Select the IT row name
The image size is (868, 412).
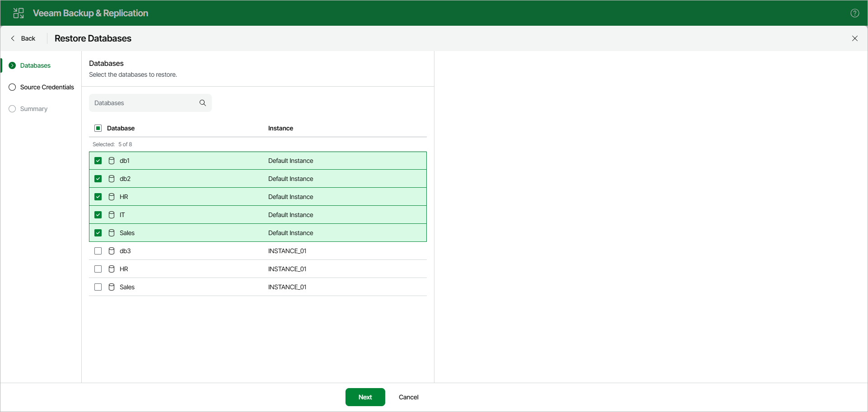pos(122,215)
